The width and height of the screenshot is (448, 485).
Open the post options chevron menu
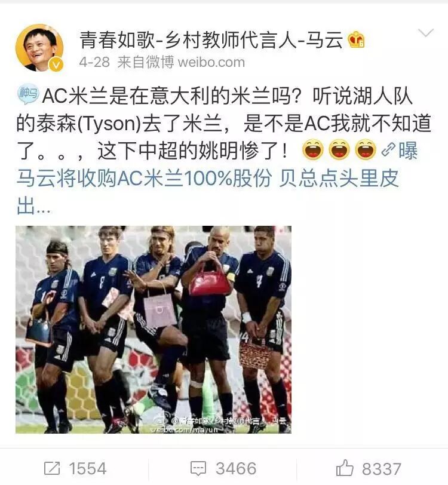point(426,32)
